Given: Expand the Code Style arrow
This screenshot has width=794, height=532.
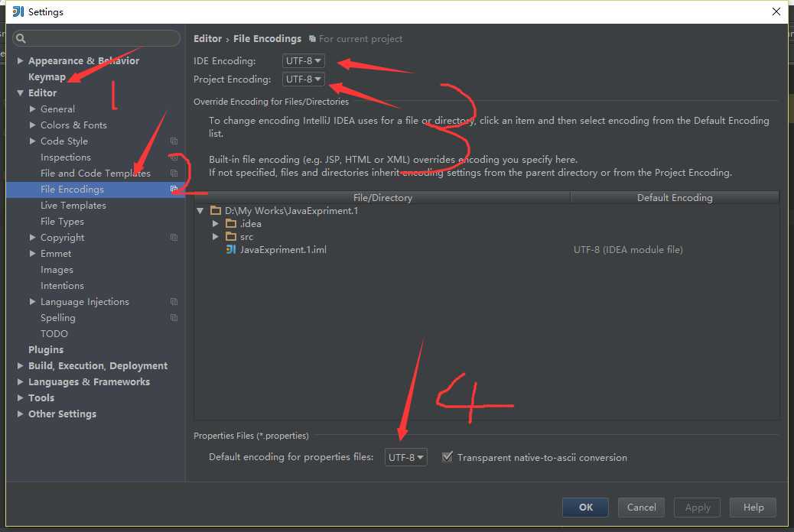Looking at the screenshot, I should 32,141.
